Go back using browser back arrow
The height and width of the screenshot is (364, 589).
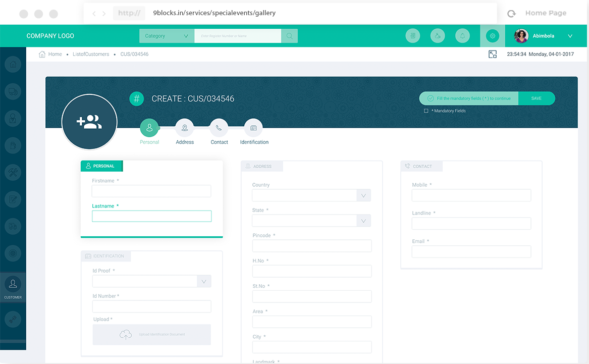[94, 14]
